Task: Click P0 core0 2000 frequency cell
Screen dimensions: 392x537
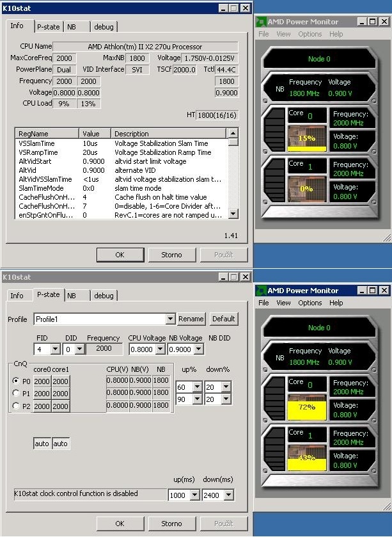Action: tap(42, 381)
